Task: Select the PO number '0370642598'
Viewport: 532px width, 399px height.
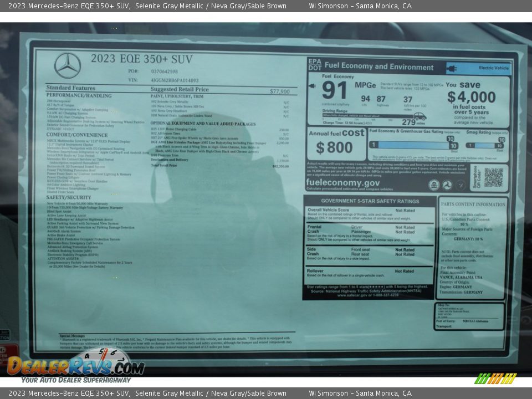Action: 164,71
